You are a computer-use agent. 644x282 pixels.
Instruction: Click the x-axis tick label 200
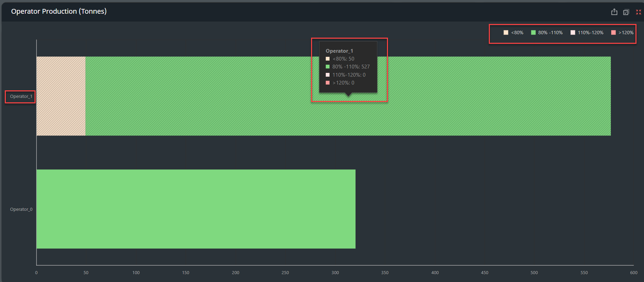click(236, 273)
